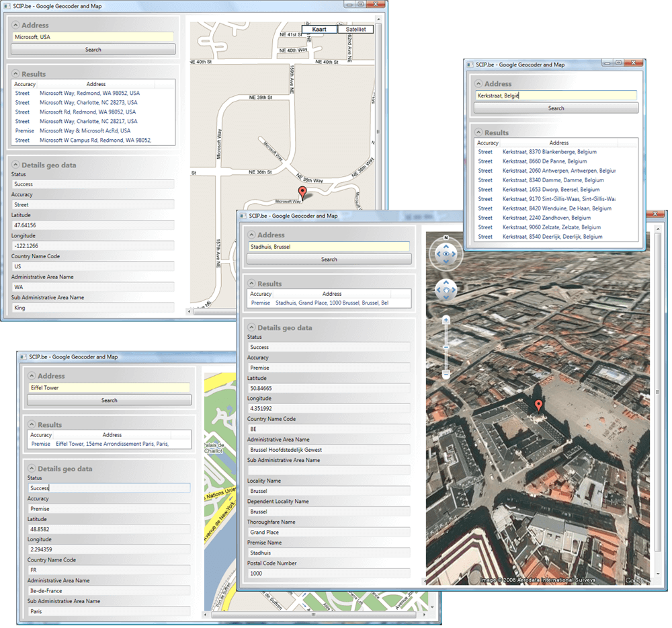The height and width of the screenshot is (628, 672).
Task: Select result Microsoft W Campus Rd, Redmond
Action: click(93, 140)
